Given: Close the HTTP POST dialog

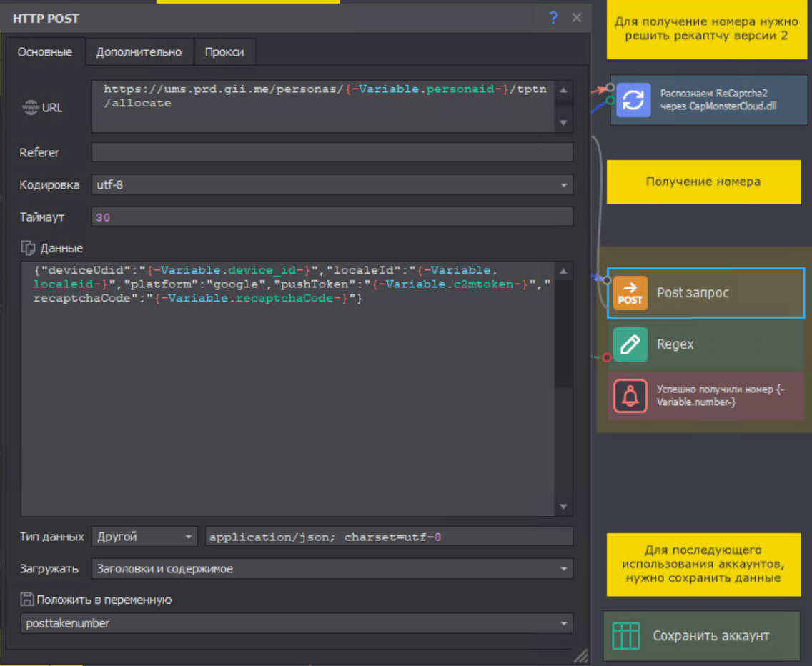Looking at the screenshot, I should pos(577,18).
